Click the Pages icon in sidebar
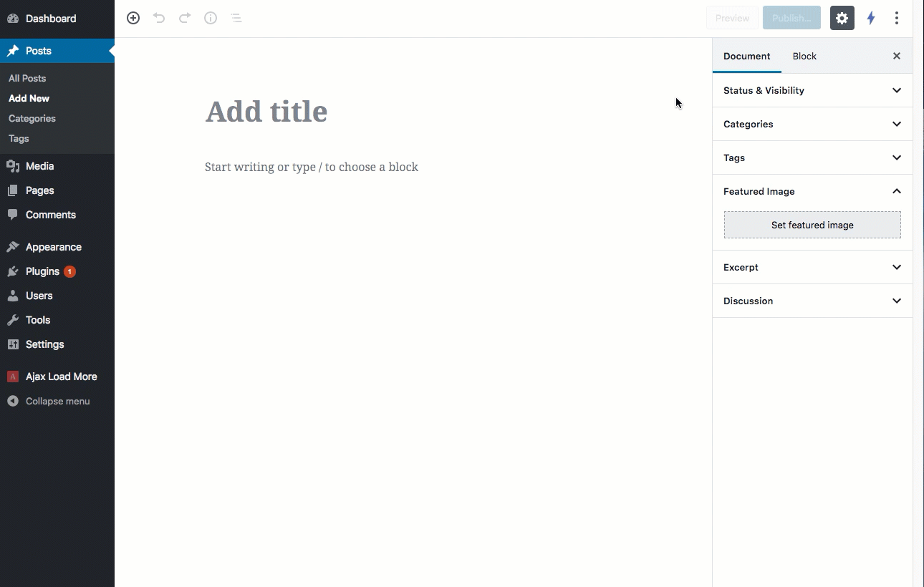 (x=13, y=190)
